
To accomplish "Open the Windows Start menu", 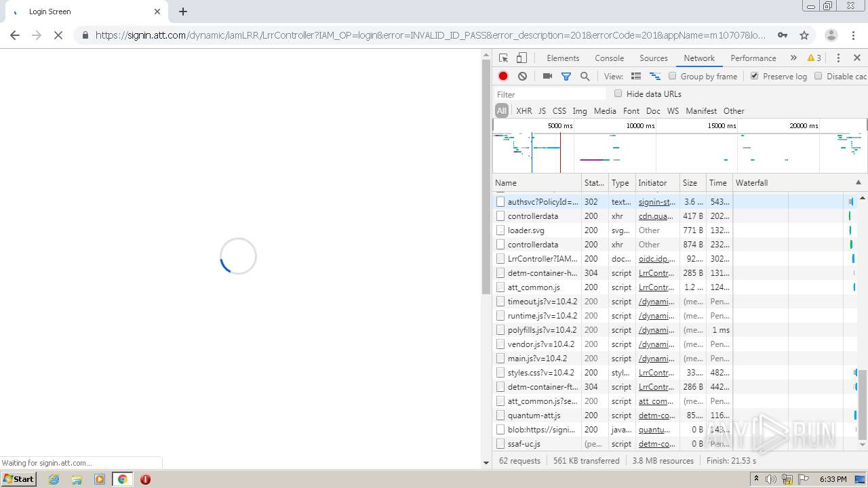I will point(19,479).
